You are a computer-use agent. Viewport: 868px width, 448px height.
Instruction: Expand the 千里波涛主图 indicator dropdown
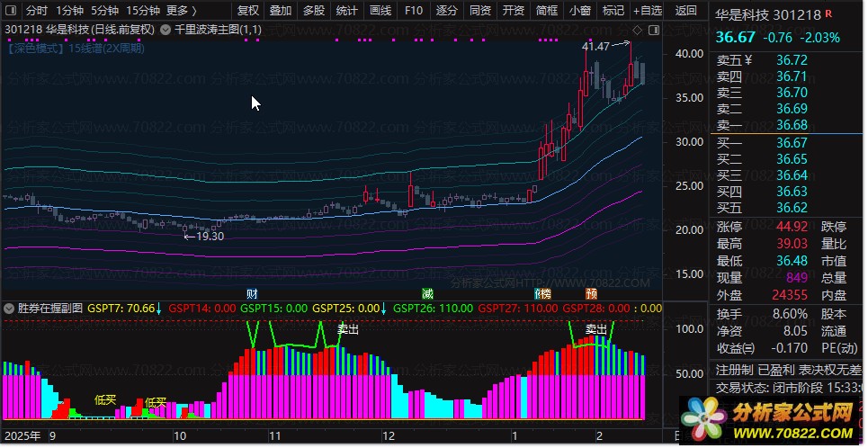pyautogui.click(x=165, y=30)
